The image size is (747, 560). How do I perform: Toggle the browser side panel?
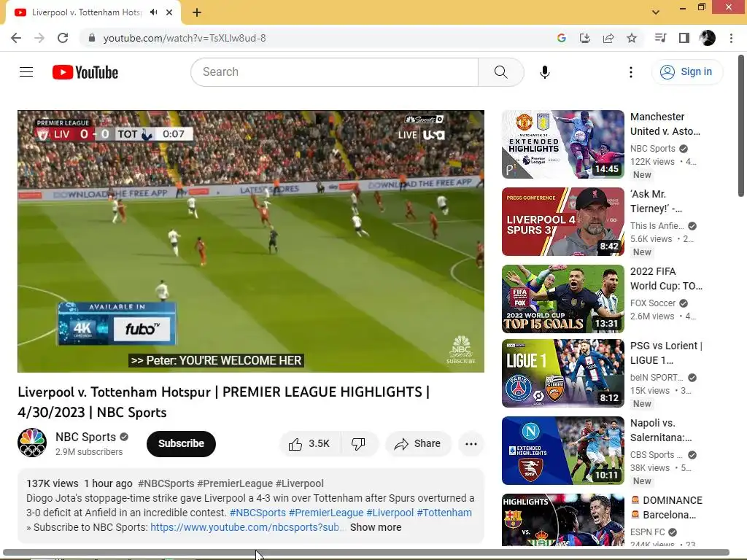[684, 38]
